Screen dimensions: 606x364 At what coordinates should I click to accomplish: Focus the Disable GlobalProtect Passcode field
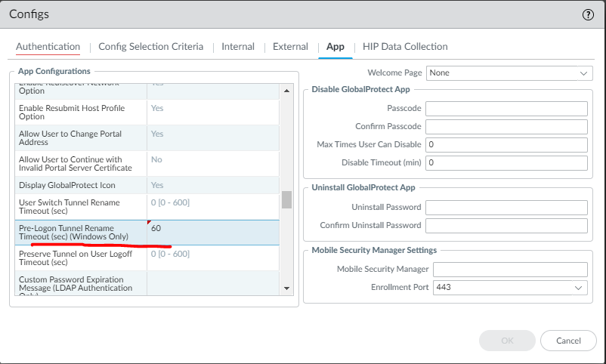[506, 109]
